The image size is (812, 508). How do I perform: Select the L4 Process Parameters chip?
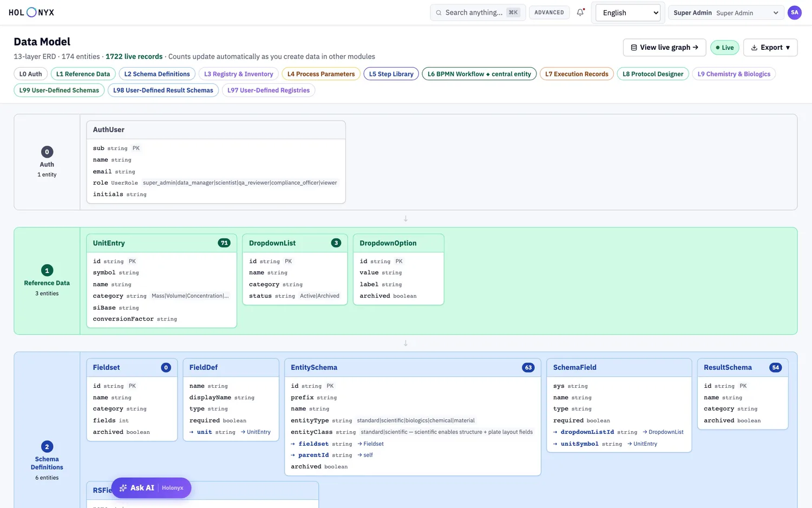(321, 74)
